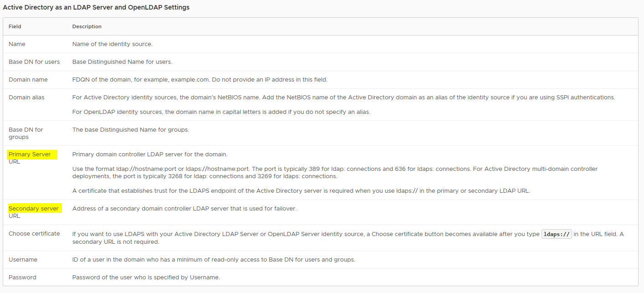Click the OpenLDAP identity sources paragraph
This screenshot has height=293, width=644.
click(x=221, y=112)
